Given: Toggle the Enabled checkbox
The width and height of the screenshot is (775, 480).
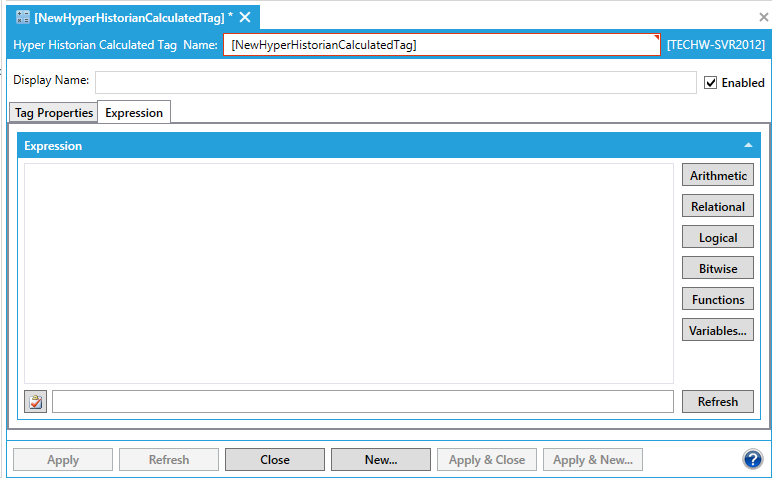Looking at the screenshot, I should pos(711,83).
